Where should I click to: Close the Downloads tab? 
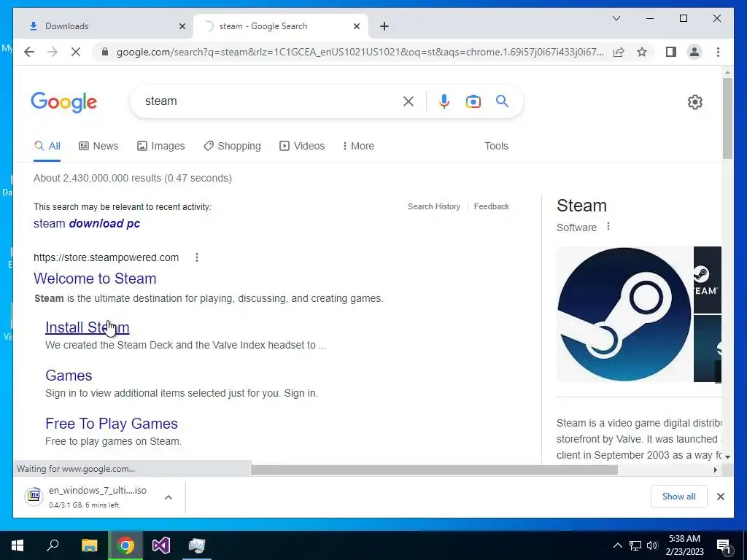pos(182,26)
